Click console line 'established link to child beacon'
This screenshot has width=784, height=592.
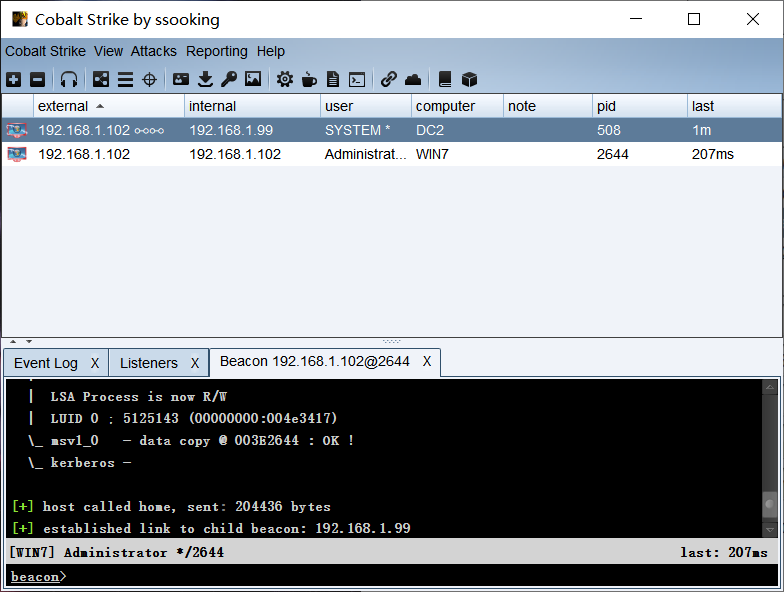211,528
